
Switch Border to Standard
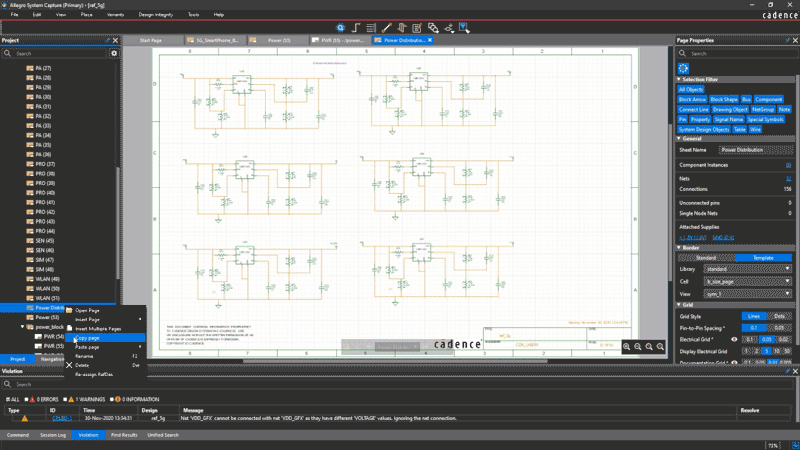[x=707, y=258]
